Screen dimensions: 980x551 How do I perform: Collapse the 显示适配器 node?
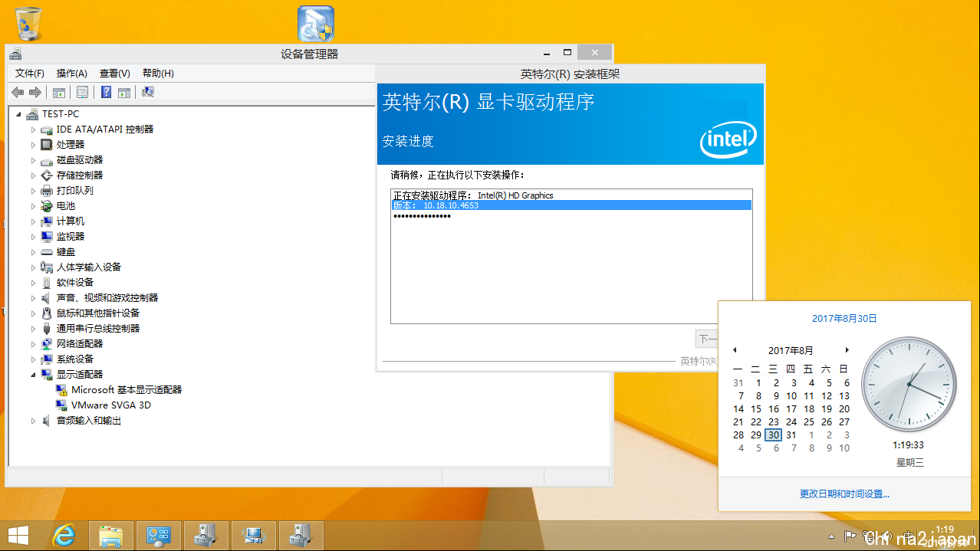33,375
